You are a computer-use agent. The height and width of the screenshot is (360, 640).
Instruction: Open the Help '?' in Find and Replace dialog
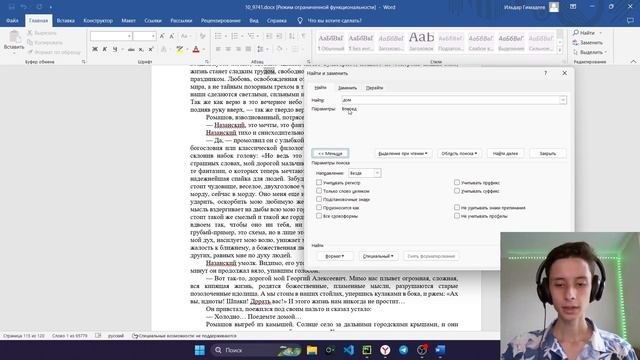pyautogui.click(x=545, y=73)
